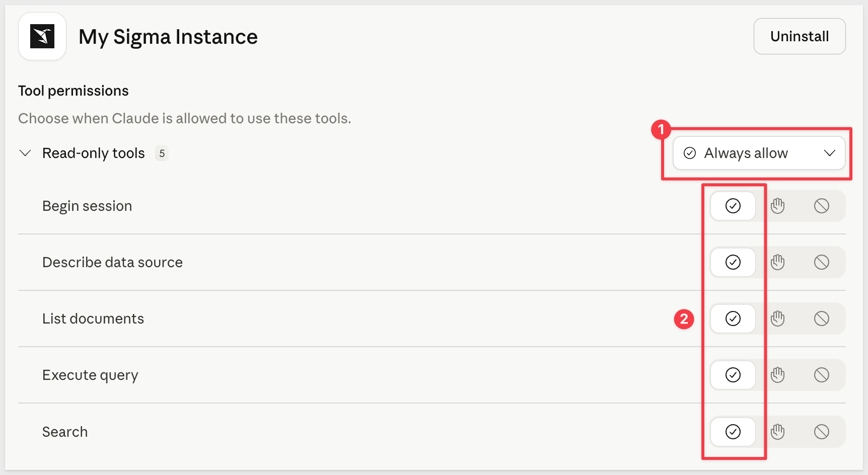Block the Search tool
The image size is (868, 475).
click(822, 432)
